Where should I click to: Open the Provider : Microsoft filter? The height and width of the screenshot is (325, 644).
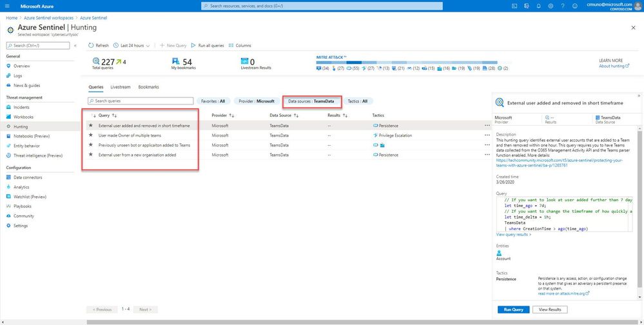click(x=257, y=101)
